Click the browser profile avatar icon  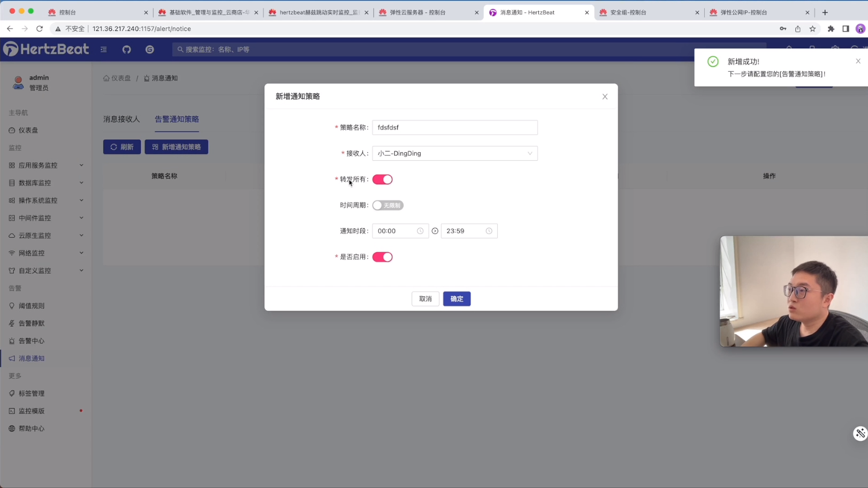[861, 29]
